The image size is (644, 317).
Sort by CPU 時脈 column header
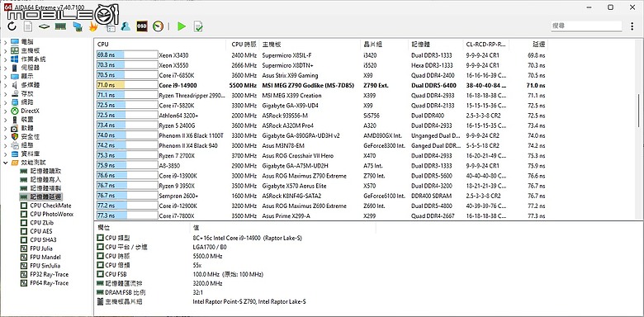pyautogui.click(x=244, y=45)
